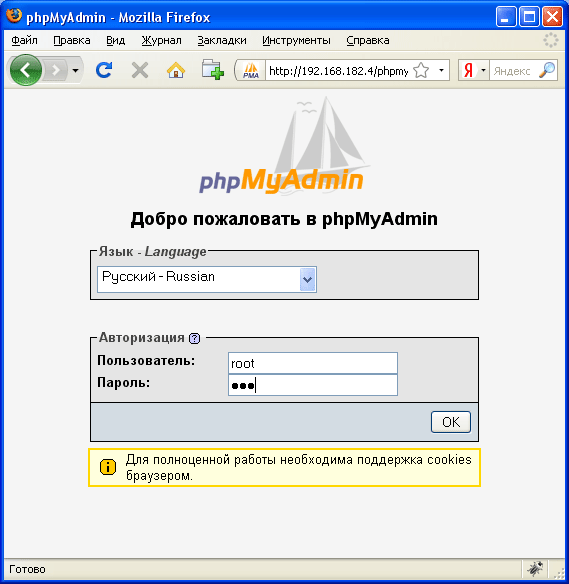
Task: Click the stop loading X icon
Action: [140, 70]
